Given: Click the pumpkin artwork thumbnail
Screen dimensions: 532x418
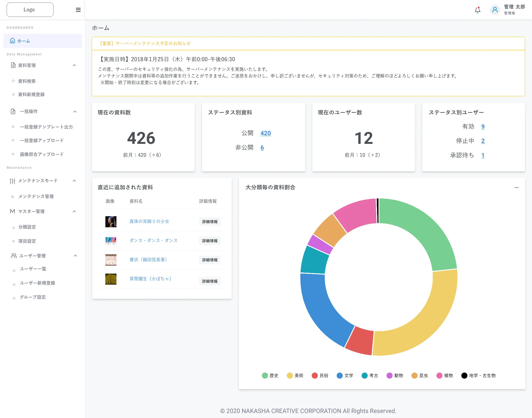Looking at the screenshot, I should (111, 279).
